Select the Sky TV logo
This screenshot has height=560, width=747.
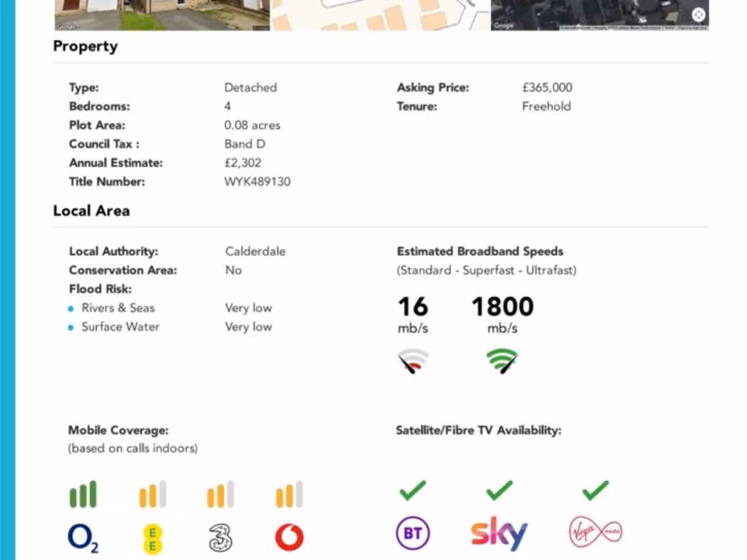point(499,534)
